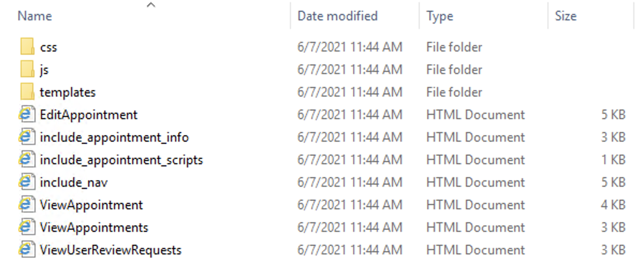The width and height of the screenshot is (644, 276).
Task: Click the css folder icon
Action: (x=27, y=47)
